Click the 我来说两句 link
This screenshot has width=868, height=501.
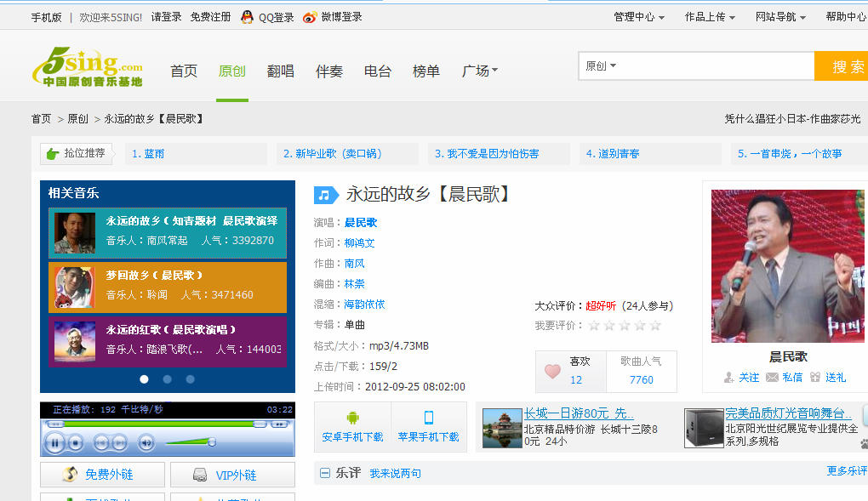pyautogui.click(x=395, y=473)
